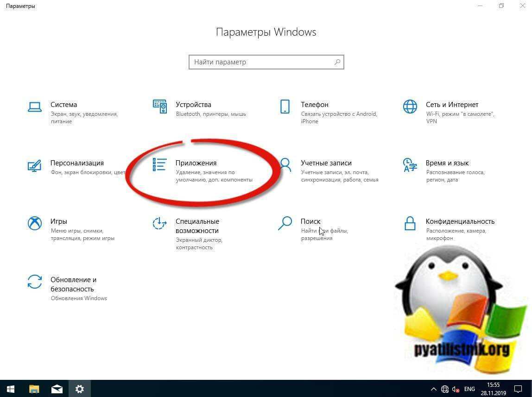Screen dimensions: 532x397
Task: Click the Телефон phone icon
Action: (x=285, y=107)
